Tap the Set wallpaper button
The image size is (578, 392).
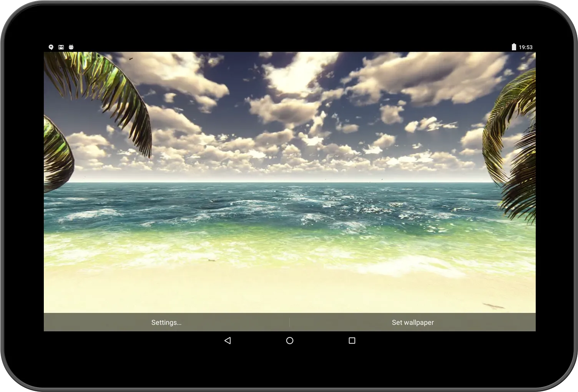[x=413, y=322]
